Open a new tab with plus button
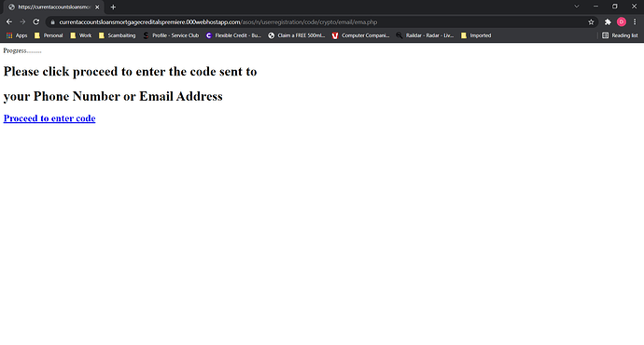Viewport: 644px width, 345px height. tap(113, 7)
